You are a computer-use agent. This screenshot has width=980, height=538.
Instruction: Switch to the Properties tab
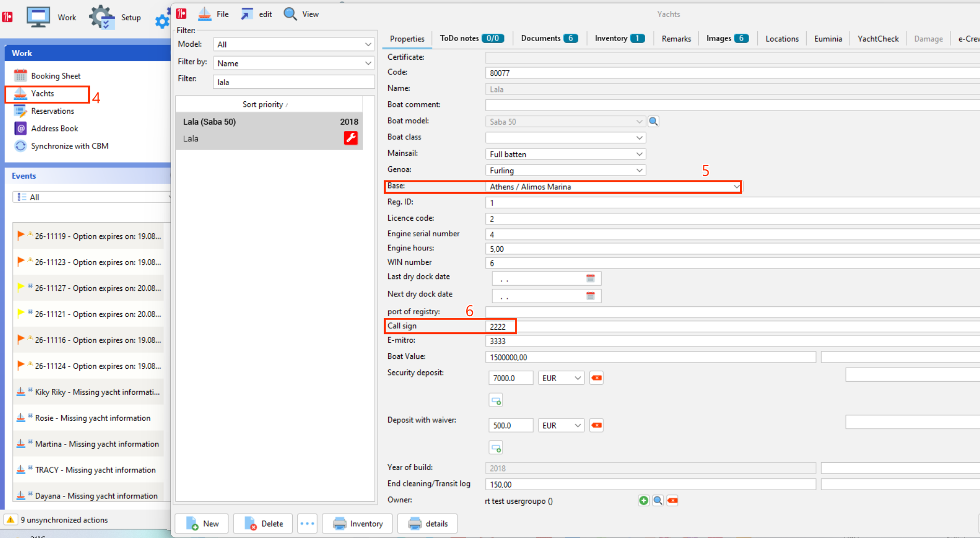407,39
